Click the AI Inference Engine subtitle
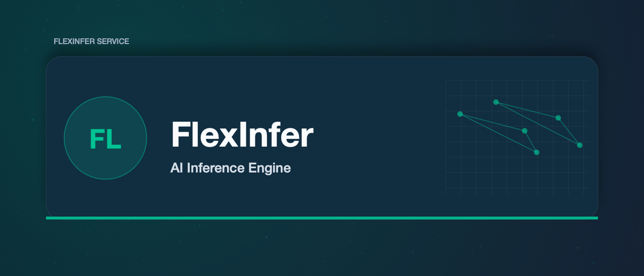Image resolution: width=644 pixels, height=276 pixels. click(x=230, y=168)
